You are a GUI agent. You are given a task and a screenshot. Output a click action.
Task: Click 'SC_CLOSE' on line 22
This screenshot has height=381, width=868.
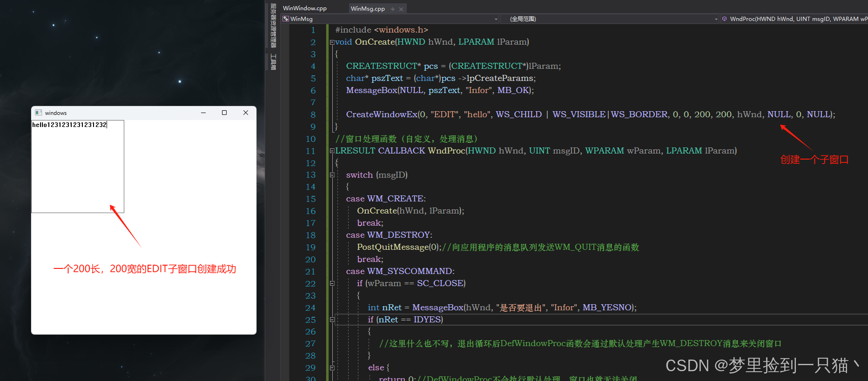tap(440, 283)
